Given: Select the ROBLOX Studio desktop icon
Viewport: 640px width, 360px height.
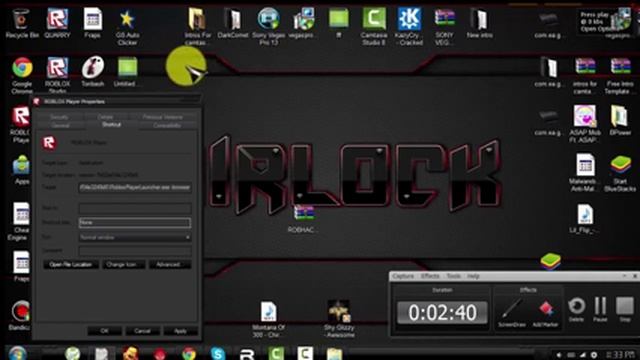Looking at the screenshot, I should (57, 75).
